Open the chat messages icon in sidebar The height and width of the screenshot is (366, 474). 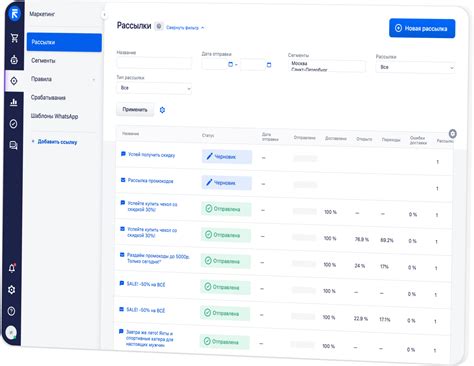[13, 145]
